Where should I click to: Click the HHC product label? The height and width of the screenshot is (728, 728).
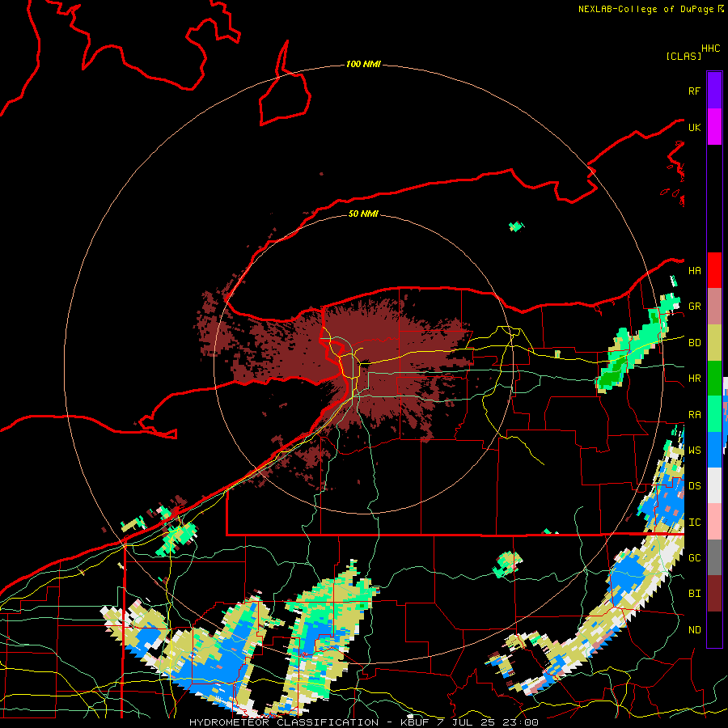point(711,49)
